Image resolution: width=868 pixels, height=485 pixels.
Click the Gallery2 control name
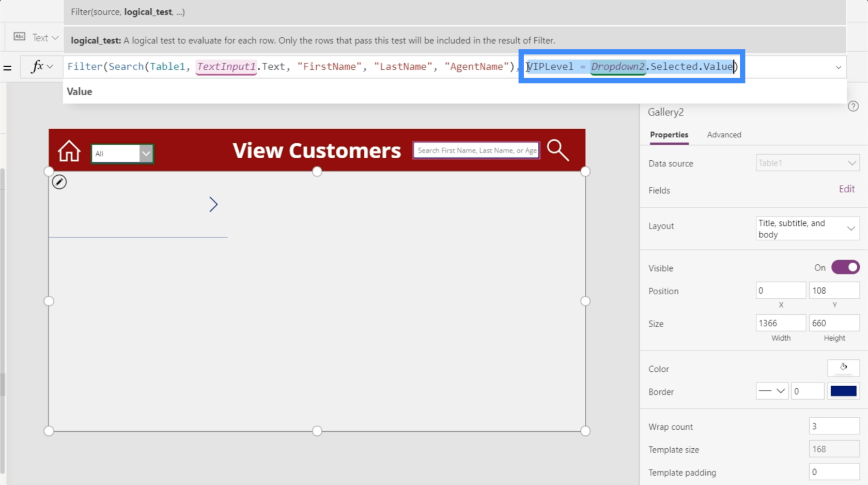[665, 112]
